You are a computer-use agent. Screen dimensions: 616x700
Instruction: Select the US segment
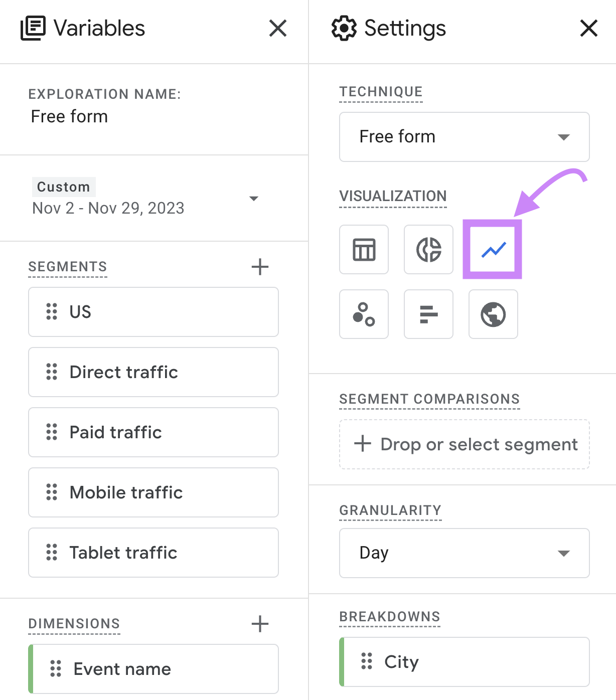153,312
